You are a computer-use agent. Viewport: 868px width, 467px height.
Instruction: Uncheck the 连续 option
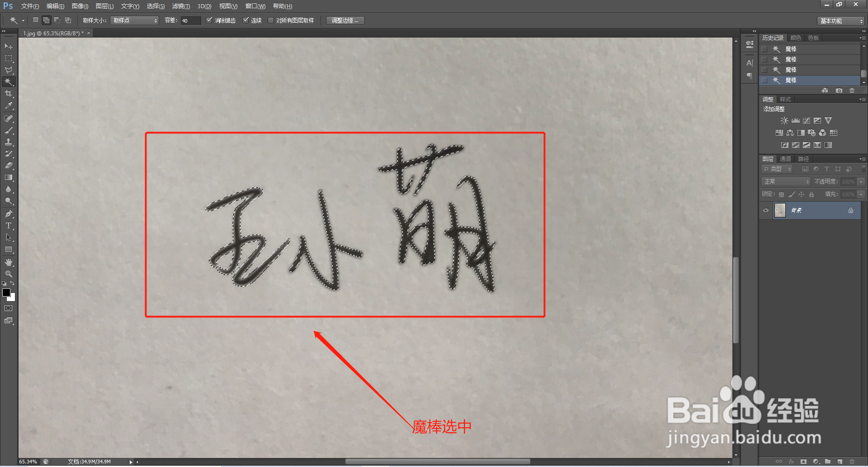(x=246, y=20)
